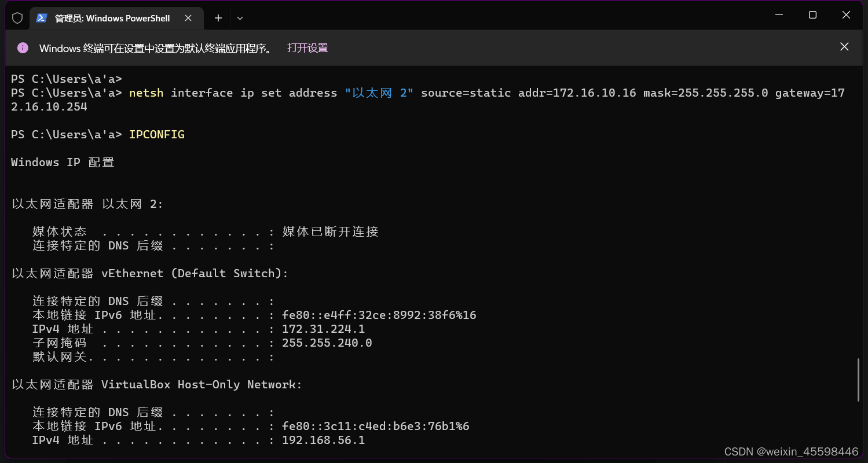Screen dimensions: 868x463
Task: Click the Windows IP 配置 heading
Action: [63, 162]
